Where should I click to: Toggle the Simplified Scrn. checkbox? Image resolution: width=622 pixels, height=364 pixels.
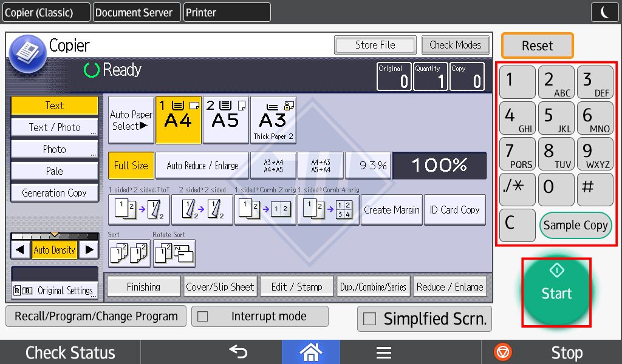point(369,319)
